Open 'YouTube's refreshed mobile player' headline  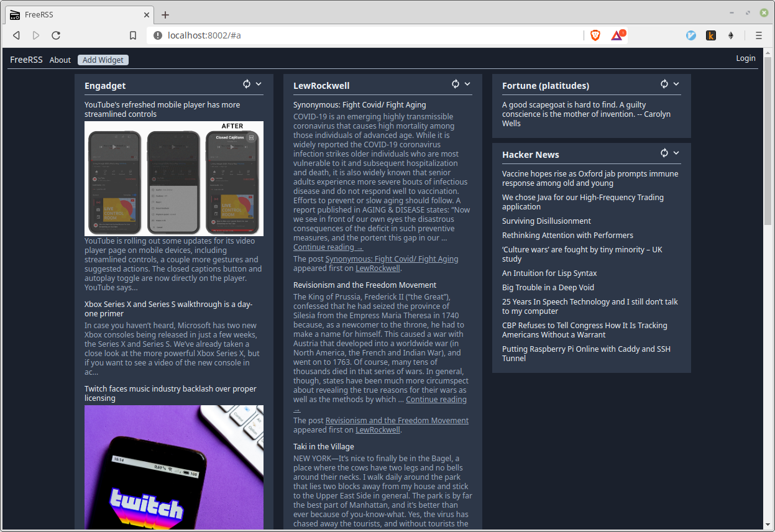pyautogui.click(x=162, y=109)
